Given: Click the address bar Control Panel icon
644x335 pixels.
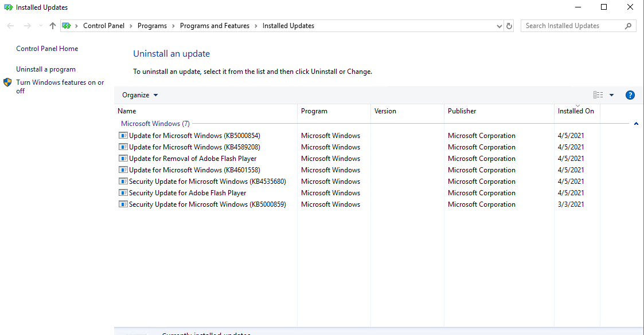Looking at the screenshot, I should [x=67, y=26].
